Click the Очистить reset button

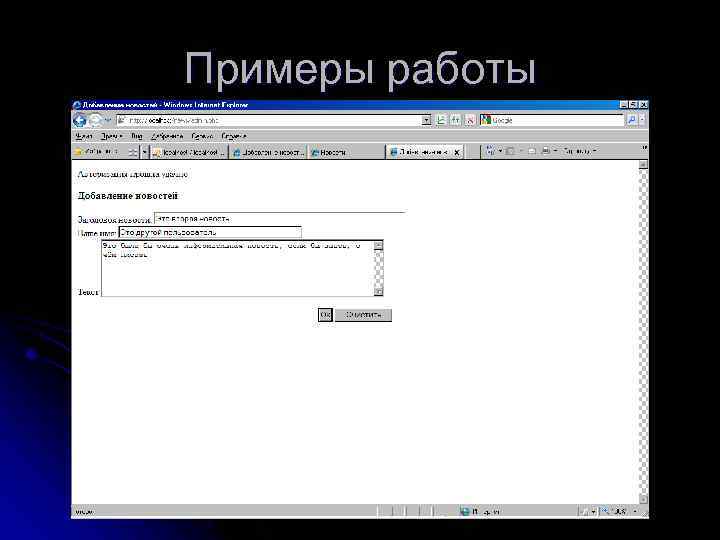click(363, 315)
